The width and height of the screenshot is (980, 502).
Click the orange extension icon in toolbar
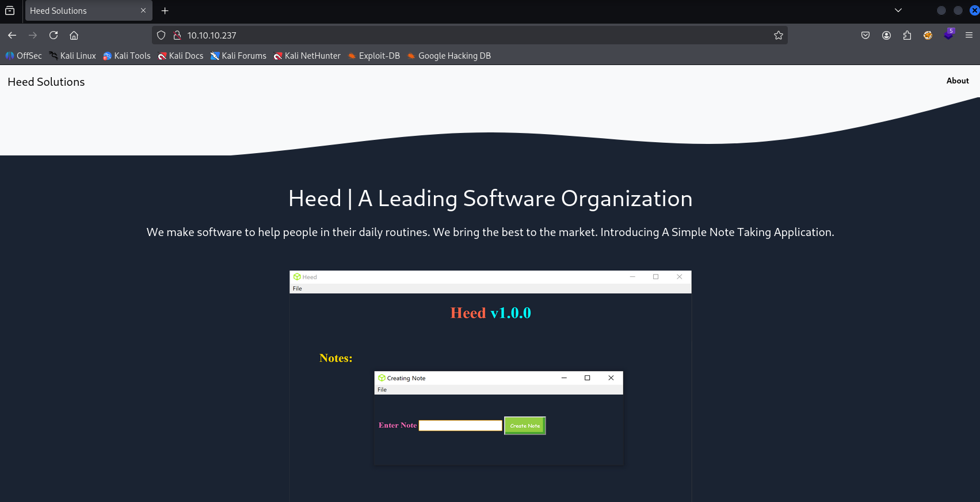(928, 35)
